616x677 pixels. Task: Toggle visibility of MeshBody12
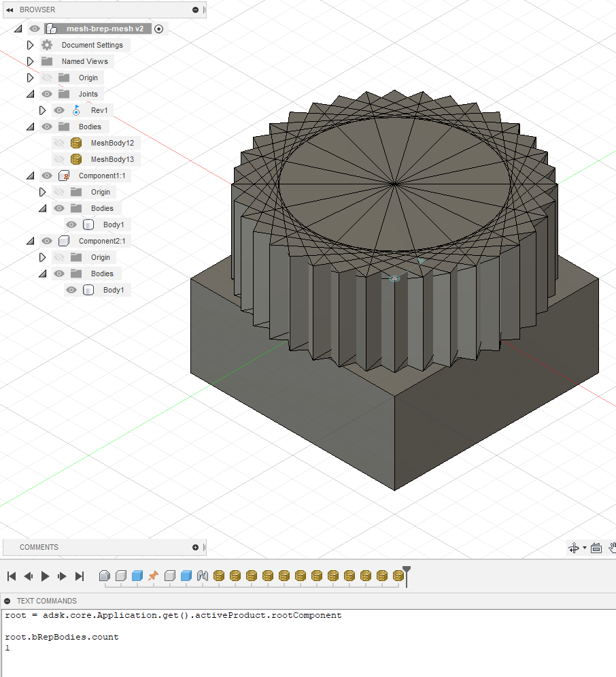coord(58,143)
